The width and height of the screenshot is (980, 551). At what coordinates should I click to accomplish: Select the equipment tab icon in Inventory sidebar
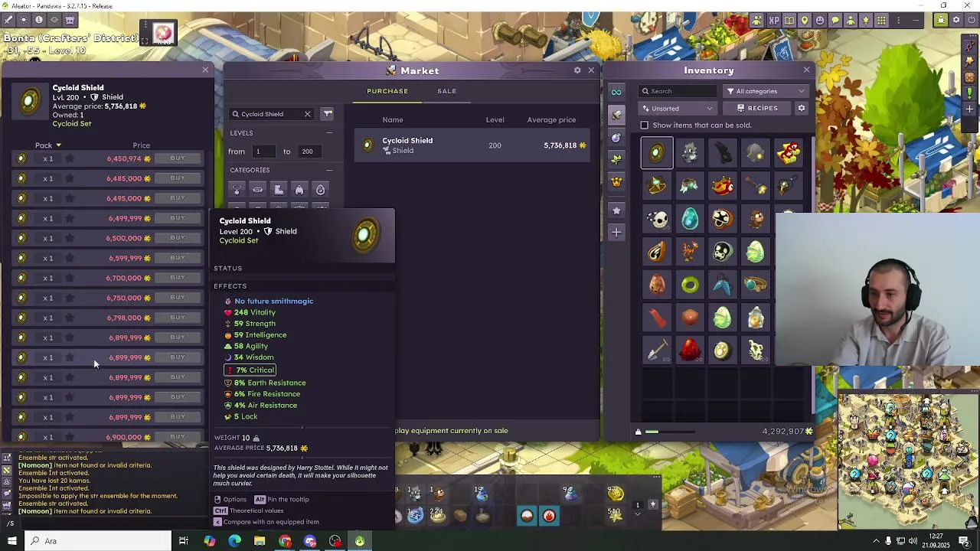point(616,115)
